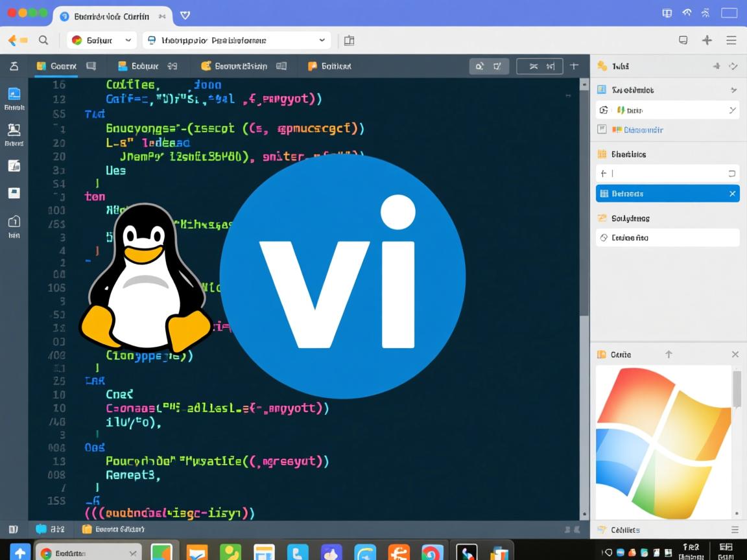This screenshot has width=747, height=560.
Task: Open the refresh icon inside the sidebar input row
Action: click(x=733, y=173)
